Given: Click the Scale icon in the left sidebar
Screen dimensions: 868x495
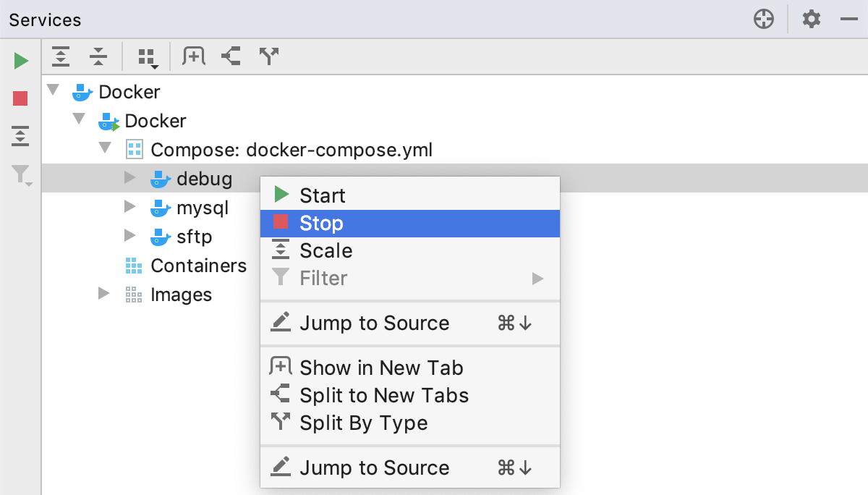Looking at the screenshot, I should coord(20,135).
